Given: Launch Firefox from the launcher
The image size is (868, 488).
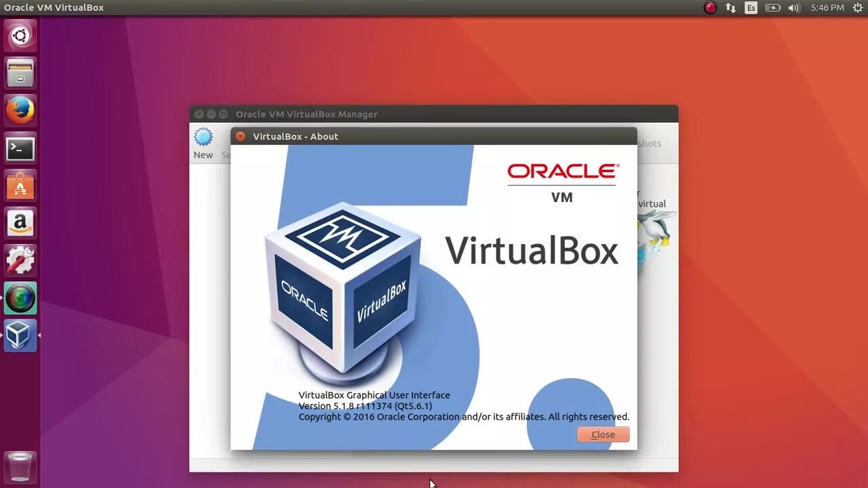Looking at the screenshot, I should [x=20, y=110].
